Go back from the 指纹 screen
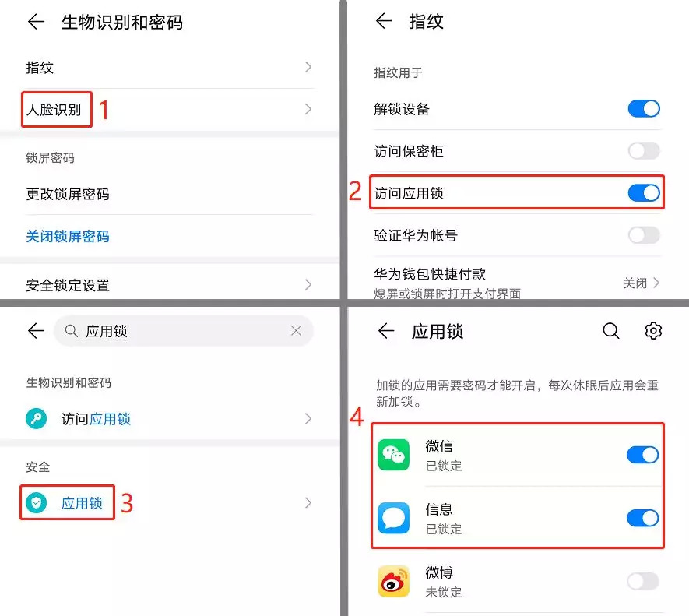689x616 pixels. (x=384, y=21)
